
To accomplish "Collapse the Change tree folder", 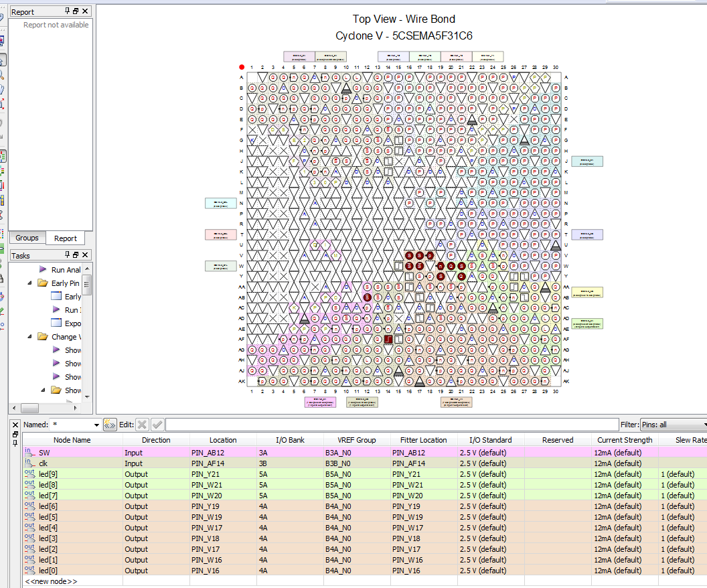I will click(29, 336).
